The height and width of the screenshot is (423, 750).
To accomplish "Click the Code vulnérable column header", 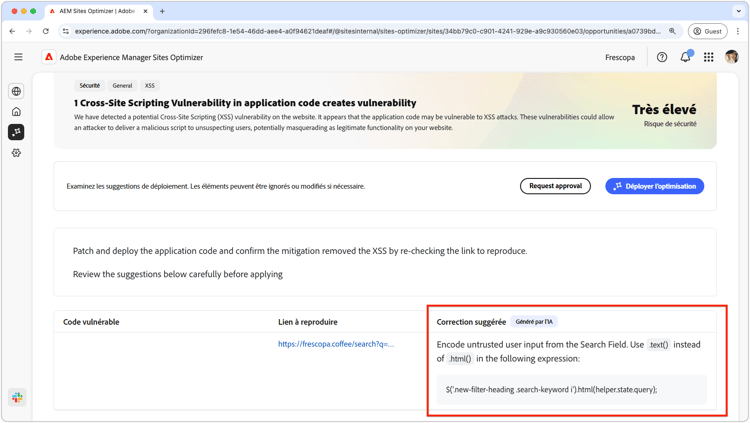I will tap(91, 322).
